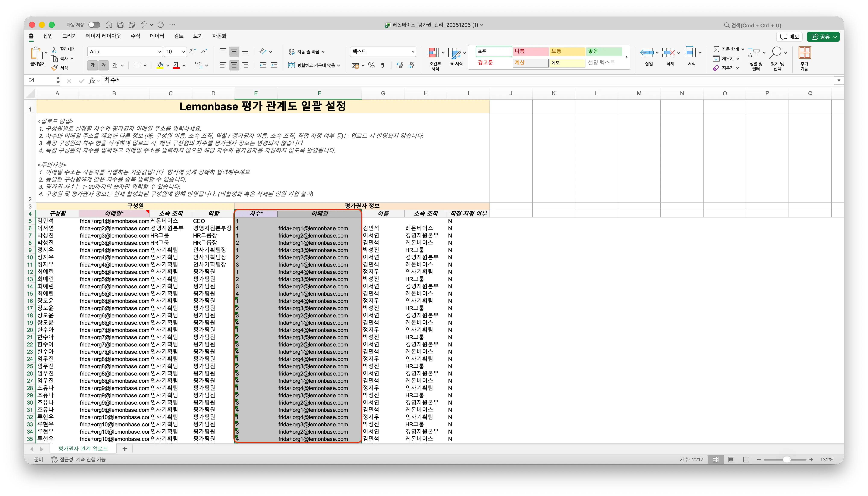Click the decrease indent icon
Viewport: 868px width, 496px height.
[x=262, y=65]
